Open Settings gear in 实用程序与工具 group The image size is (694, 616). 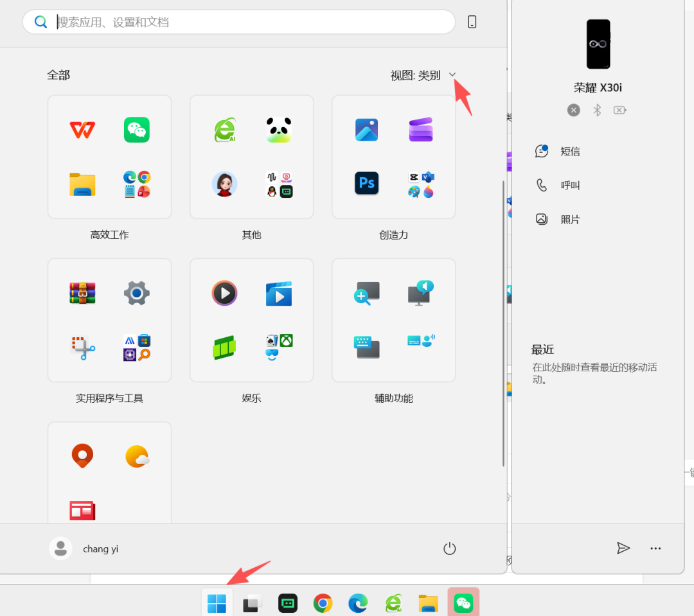[x=137, y=294]
